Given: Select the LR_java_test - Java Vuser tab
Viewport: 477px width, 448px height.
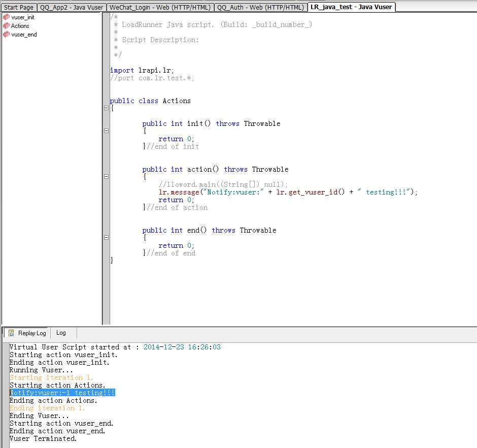Looking at the screenshot, I should 351,7.
